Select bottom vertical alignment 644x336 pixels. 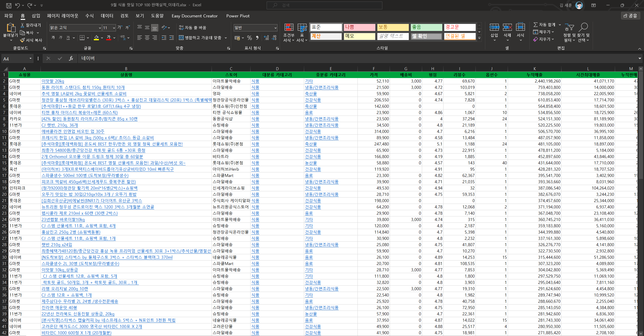[155, 27]
